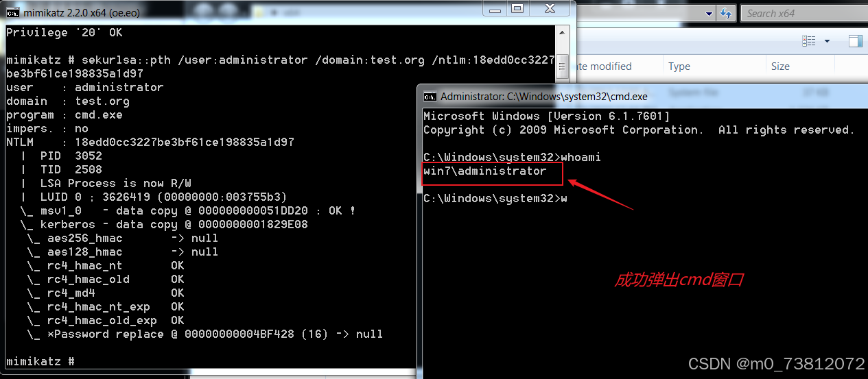Sort by the Date modified column header
The image size is (868, 379).
pyautogui.click(x=603, y=66)
